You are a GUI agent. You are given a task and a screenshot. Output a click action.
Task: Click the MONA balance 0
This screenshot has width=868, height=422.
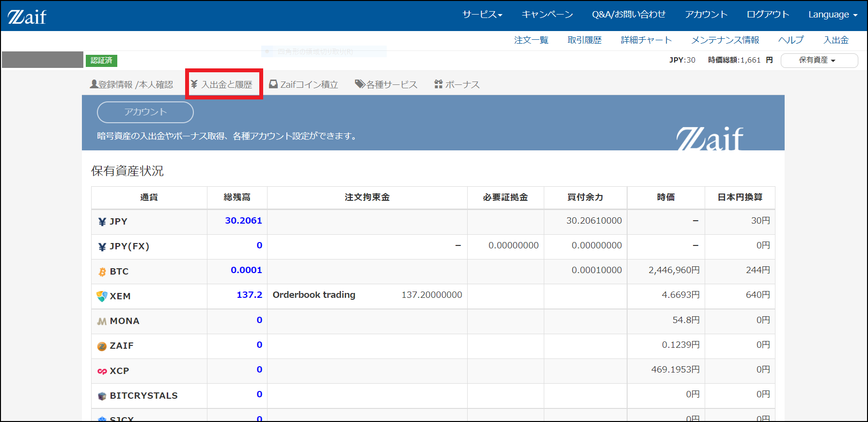[259, 320]
